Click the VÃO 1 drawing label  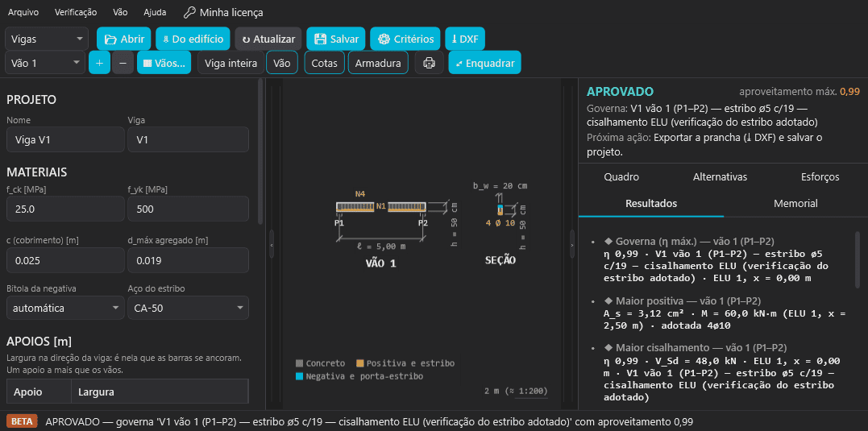point(381,263)
